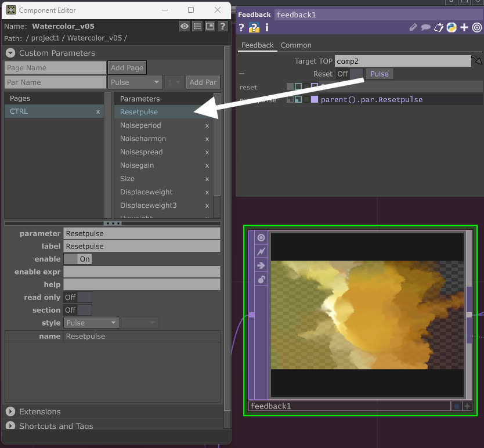484x448 pixels.
Task: Delete Size parameter with its x
Action: [x=207, y=179]
